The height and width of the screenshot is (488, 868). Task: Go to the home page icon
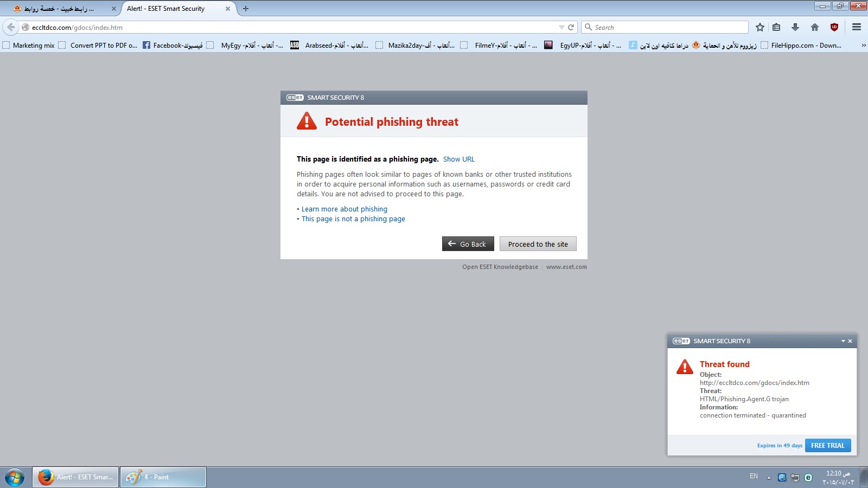tap(815, 27)
